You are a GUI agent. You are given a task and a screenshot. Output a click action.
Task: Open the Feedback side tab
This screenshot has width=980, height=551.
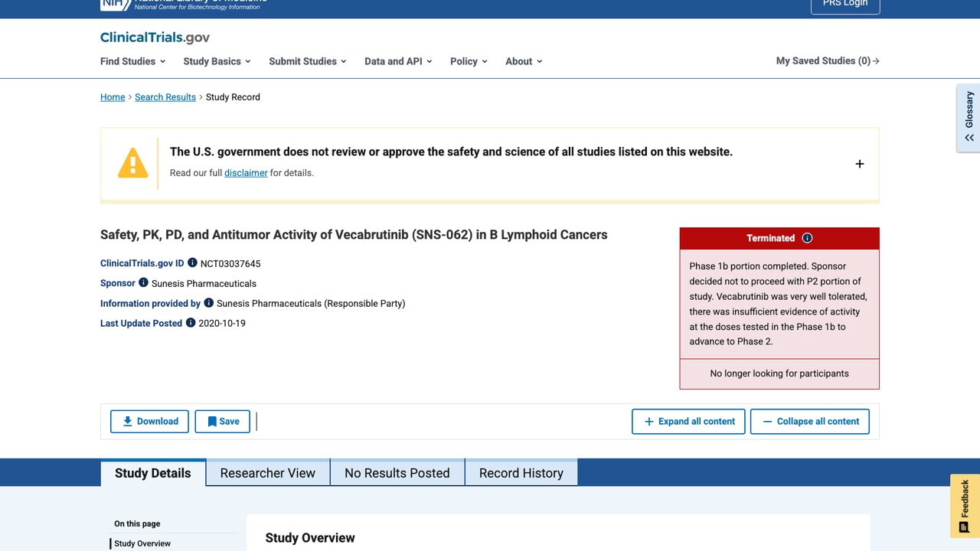(965, 506)
